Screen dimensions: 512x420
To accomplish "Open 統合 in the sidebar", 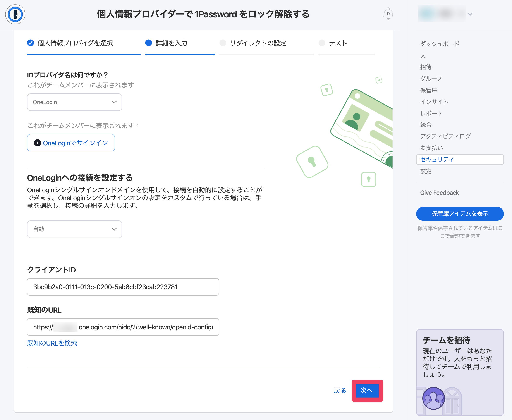I will pos(426,125).
